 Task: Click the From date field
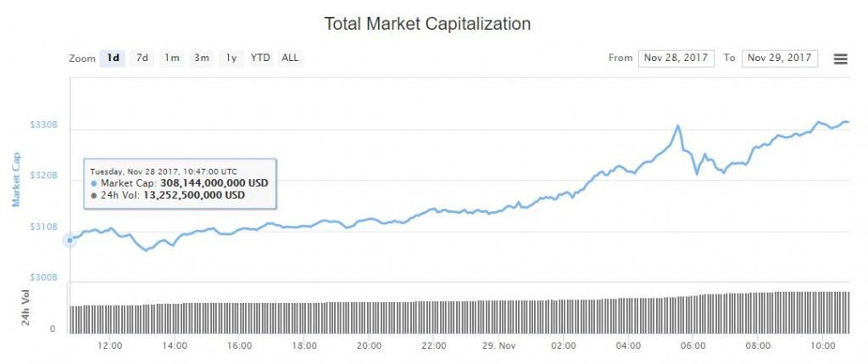675,58
